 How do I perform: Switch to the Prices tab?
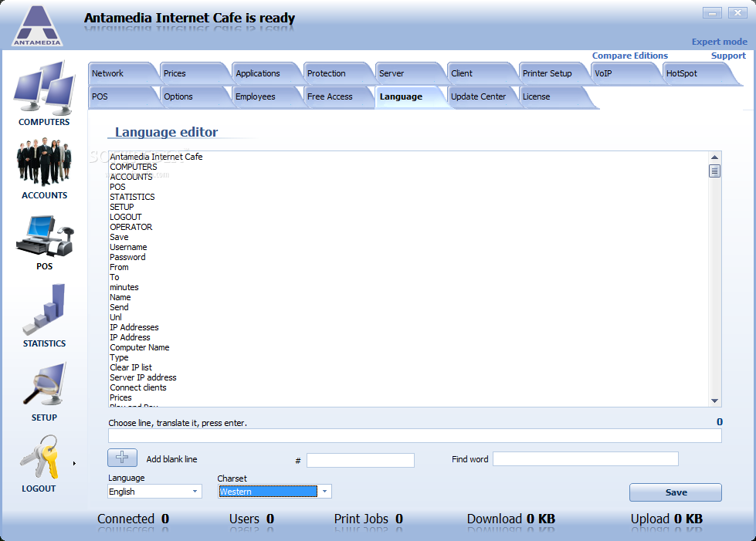(195, 74)
